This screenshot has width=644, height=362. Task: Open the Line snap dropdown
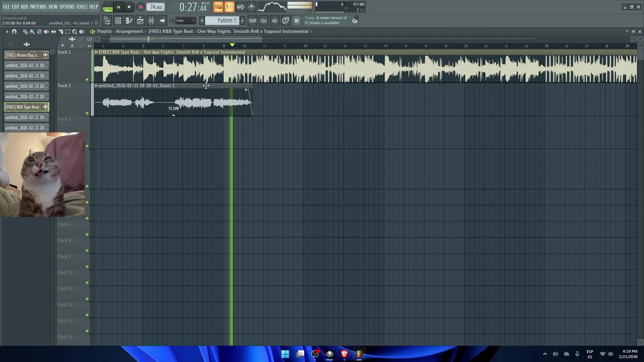click(185, 21)
